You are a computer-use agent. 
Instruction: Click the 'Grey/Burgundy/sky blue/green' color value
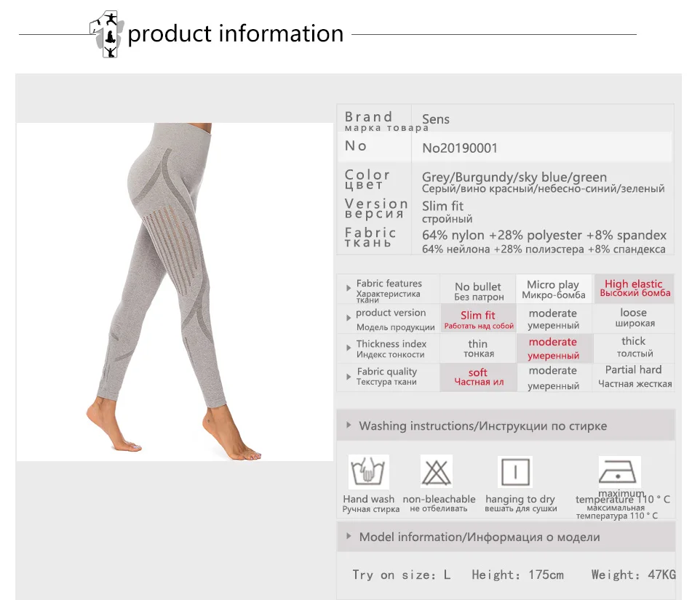[x=514, y=177]
